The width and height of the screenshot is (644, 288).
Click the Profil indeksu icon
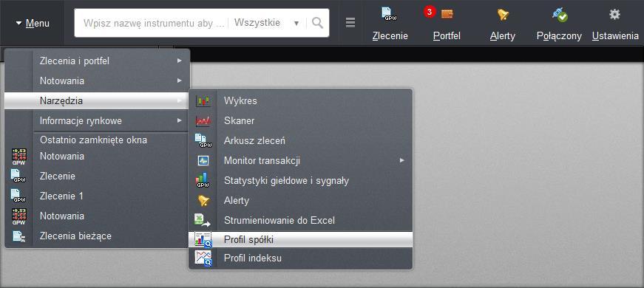coord(203,258)
